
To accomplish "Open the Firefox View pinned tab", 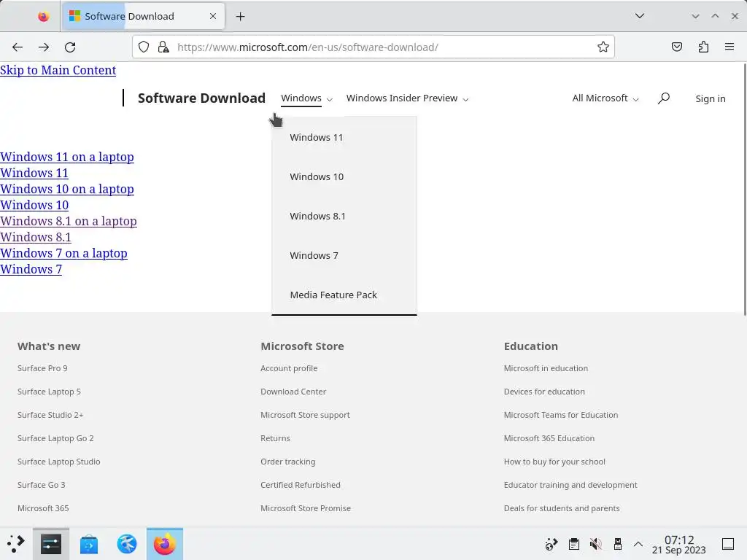I will pyautogui.click(x=43, y=17).
